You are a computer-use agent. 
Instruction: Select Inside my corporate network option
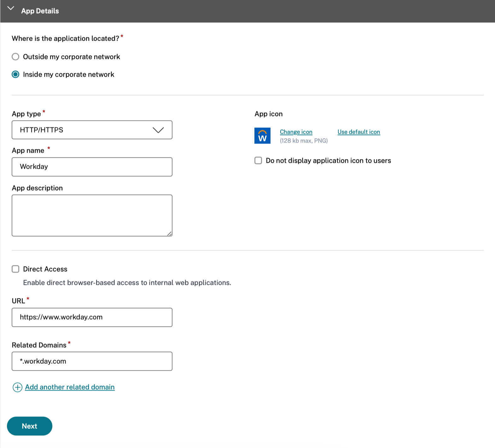click(15, 74)
